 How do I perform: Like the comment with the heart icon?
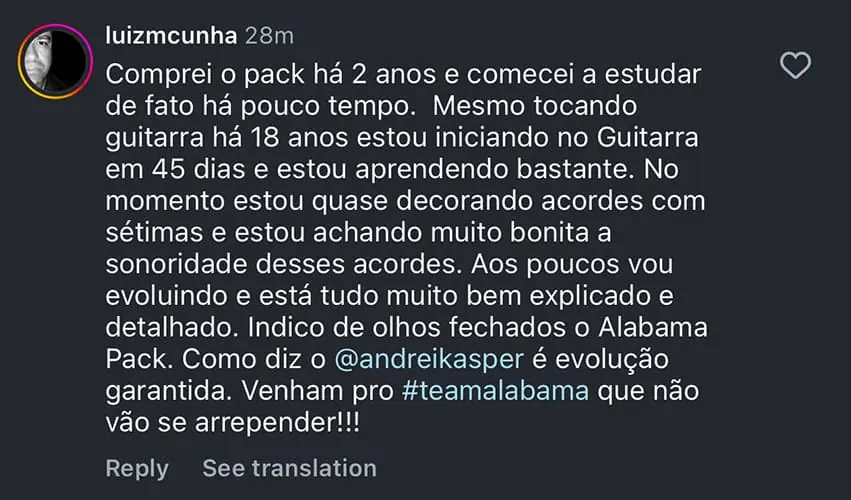click(x=795, y=65)
